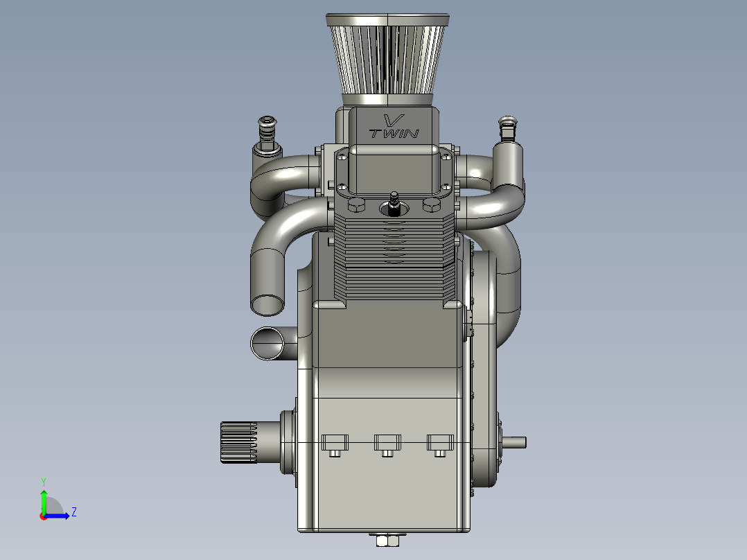Select the hex bolt right of spark plug
This screenshot has height=560, width=747.
tap(432, 205)
